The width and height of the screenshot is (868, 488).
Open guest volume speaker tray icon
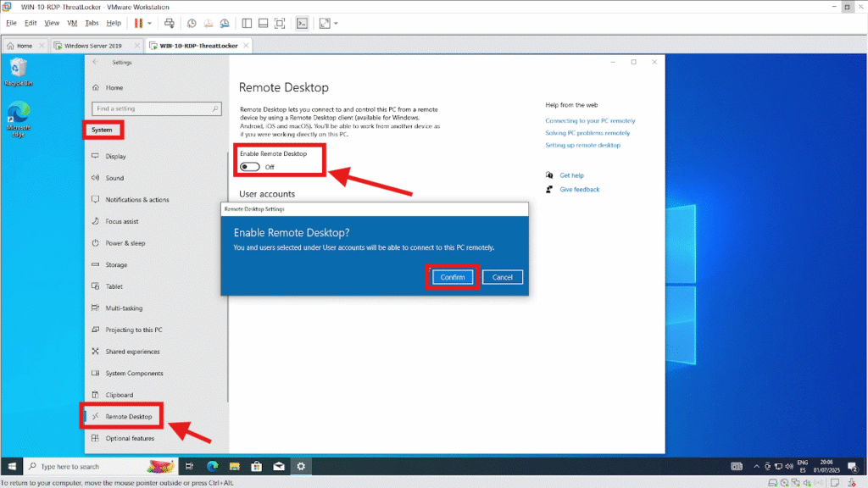point(789,467)
